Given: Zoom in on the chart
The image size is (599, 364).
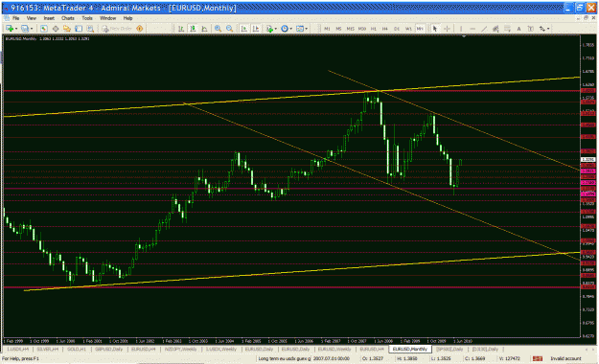Looking at the screenshot, I should tap(218, 29).
